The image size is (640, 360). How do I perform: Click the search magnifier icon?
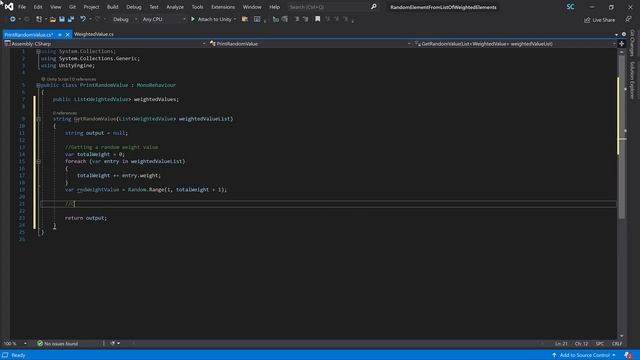click(373, 7)
